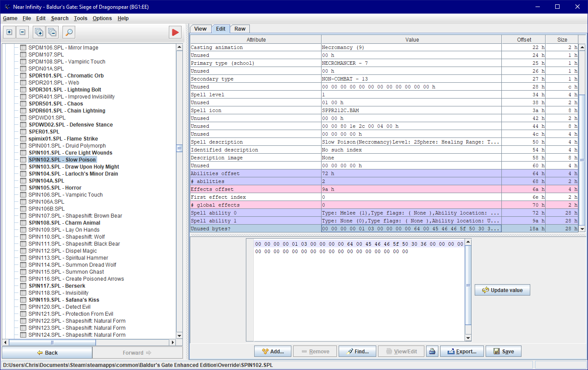The image size is (588, 370).
Task: Click the Export... button
Action: click(462, 351)
